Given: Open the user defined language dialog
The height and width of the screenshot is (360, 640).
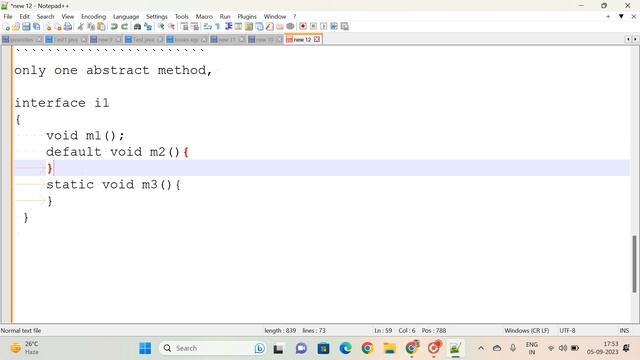Looking at the screenshot, I should (x=238, y=27).
